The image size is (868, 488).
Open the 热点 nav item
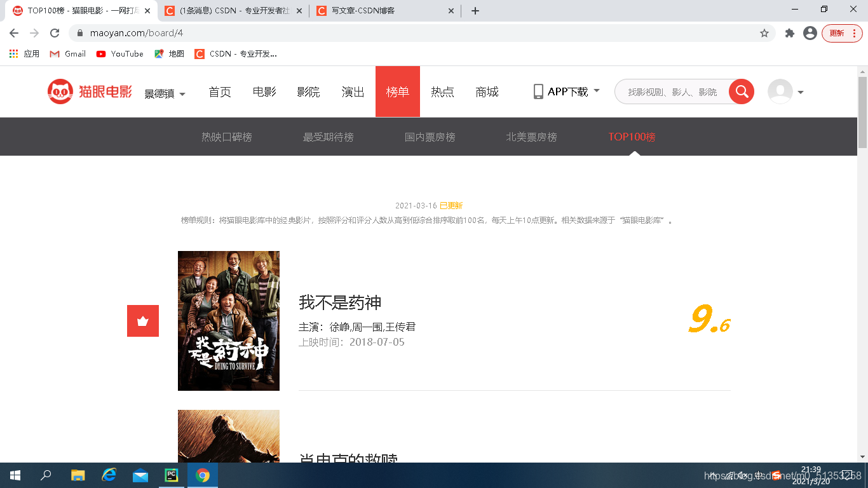tap(442, 92)
